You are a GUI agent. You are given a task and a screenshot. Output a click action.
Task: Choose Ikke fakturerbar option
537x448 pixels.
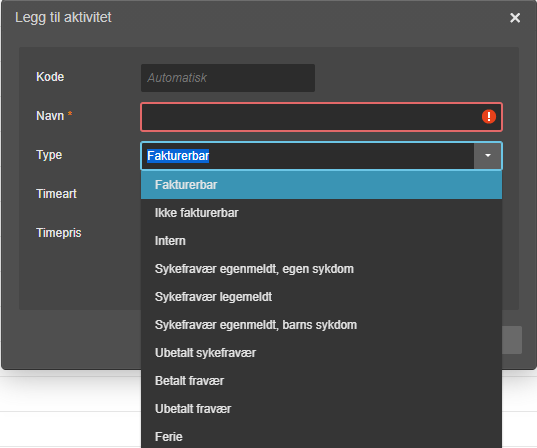click(321, 213)
